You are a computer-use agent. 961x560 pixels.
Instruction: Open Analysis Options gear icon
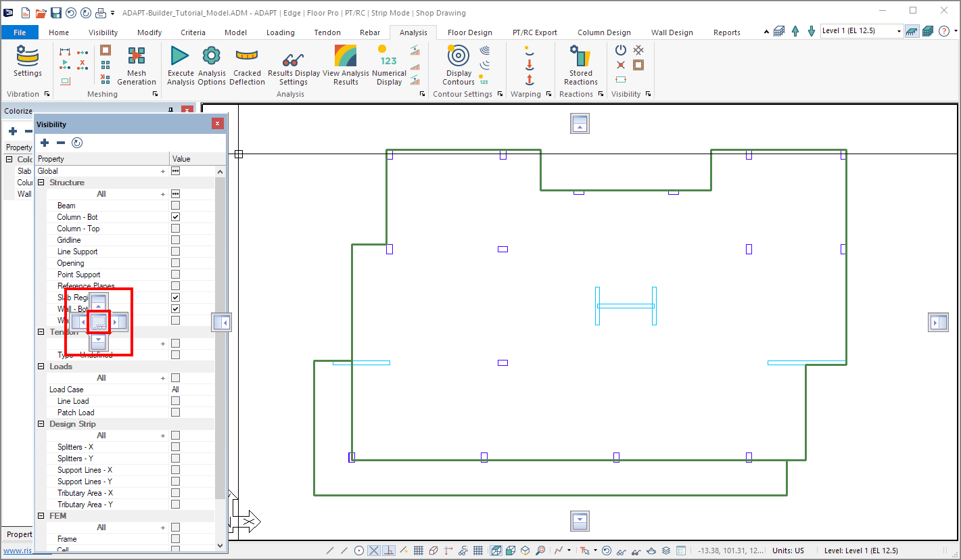point(212,56)
